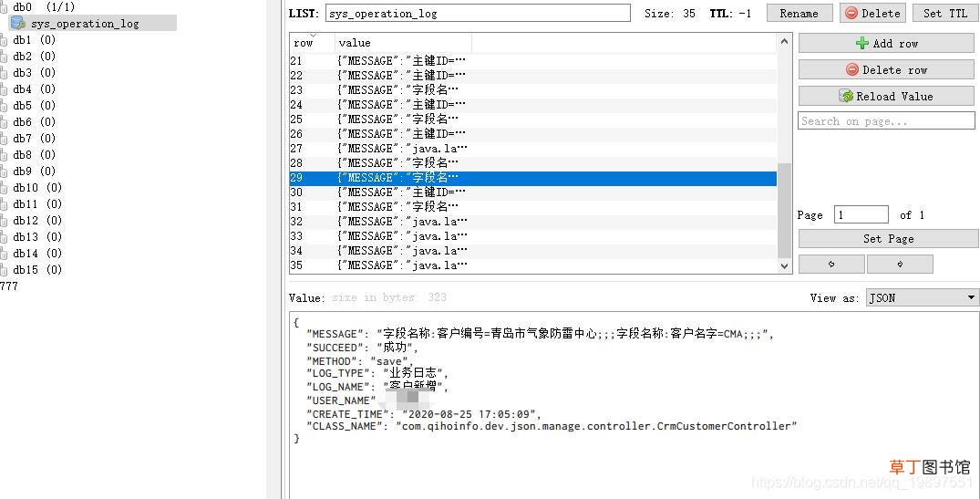This screenshot has width=980, height=499.
Task: Sort by the row column header
Action: click(312, 43)
